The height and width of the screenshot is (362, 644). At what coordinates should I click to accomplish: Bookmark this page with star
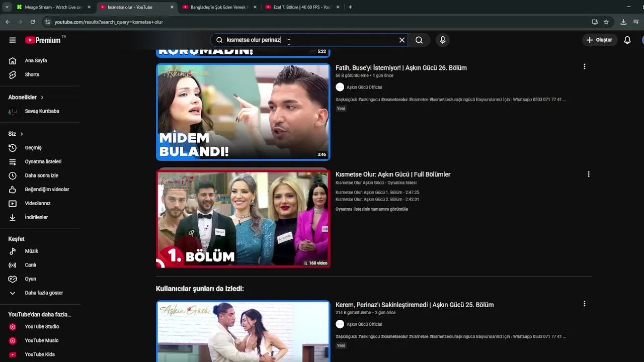pos(606,22)
